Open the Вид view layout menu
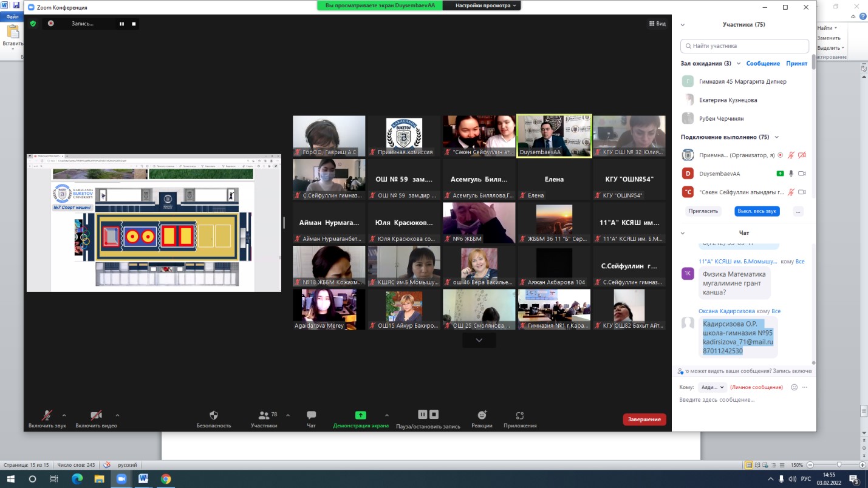This screenshot has height=488, width=868. click(657, 24)
